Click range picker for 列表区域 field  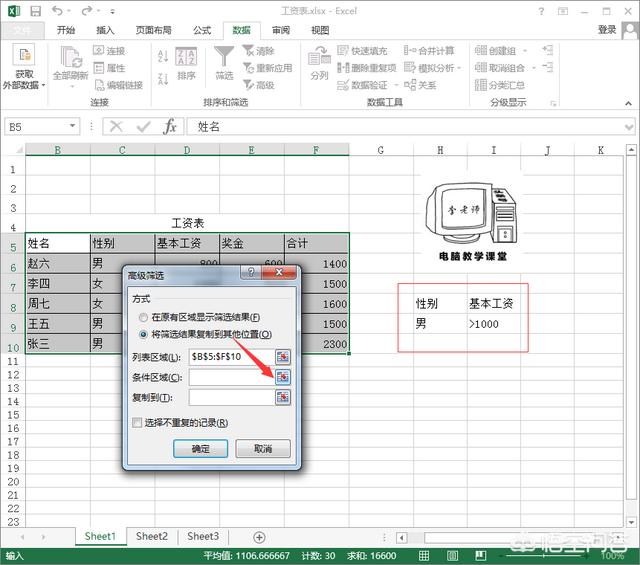point(283,357)
